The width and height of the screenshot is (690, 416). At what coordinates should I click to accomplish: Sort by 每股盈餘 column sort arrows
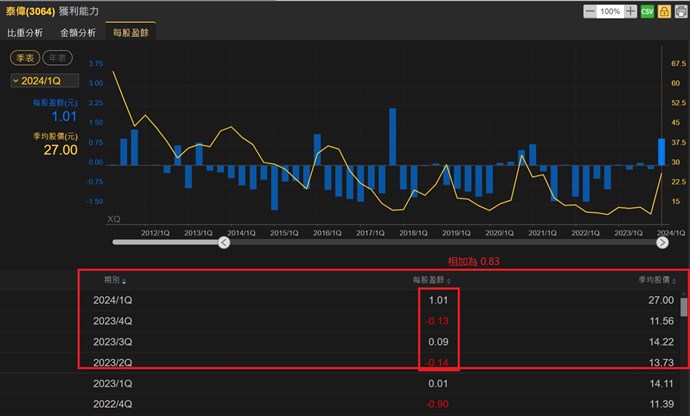pos(449,281)
